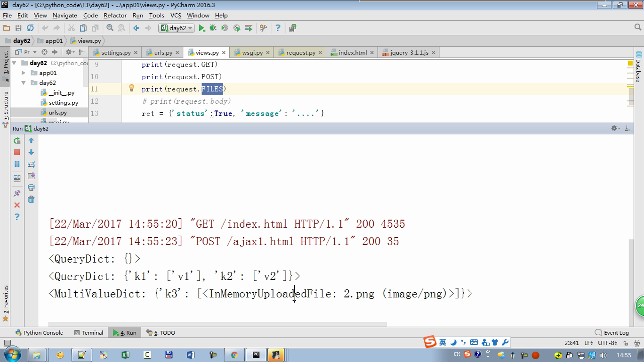Restore layout in the Run panel

pos(17,179)
